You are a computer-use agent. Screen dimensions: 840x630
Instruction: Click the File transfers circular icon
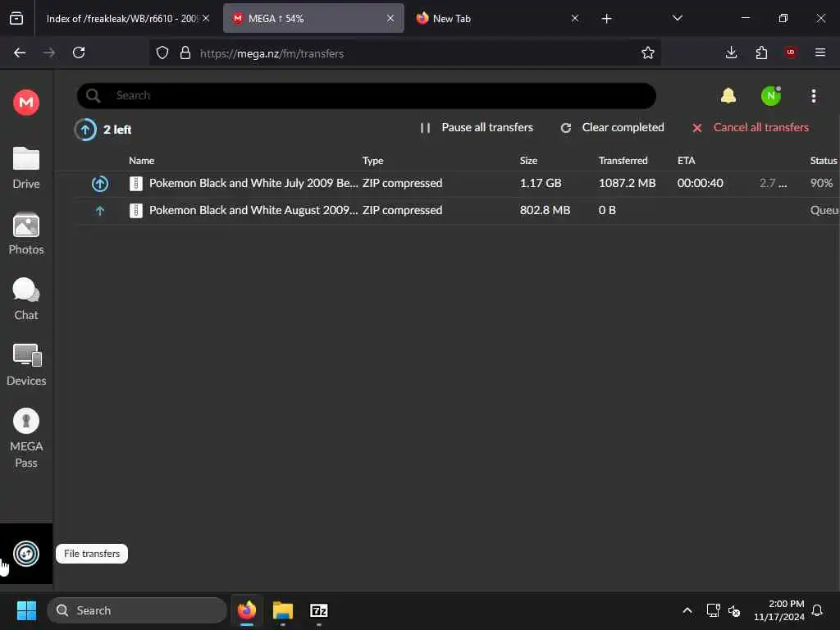coord(26,554)
